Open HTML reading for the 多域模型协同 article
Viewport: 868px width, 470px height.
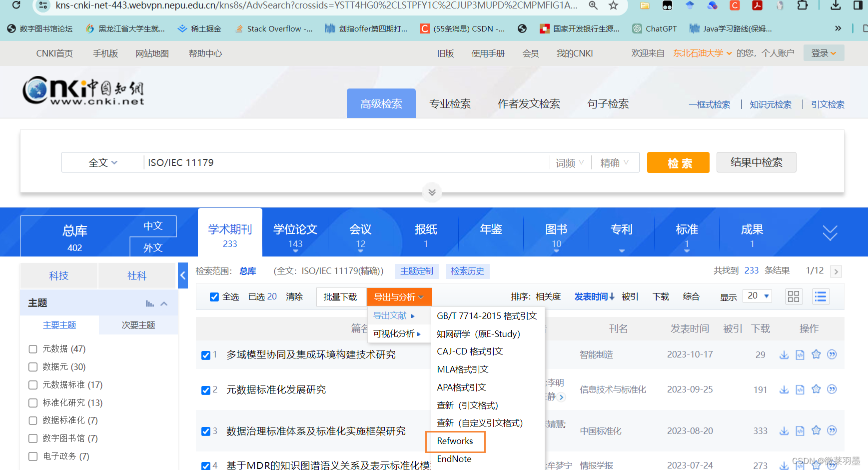pyautogui.click(x=800, y=354)
